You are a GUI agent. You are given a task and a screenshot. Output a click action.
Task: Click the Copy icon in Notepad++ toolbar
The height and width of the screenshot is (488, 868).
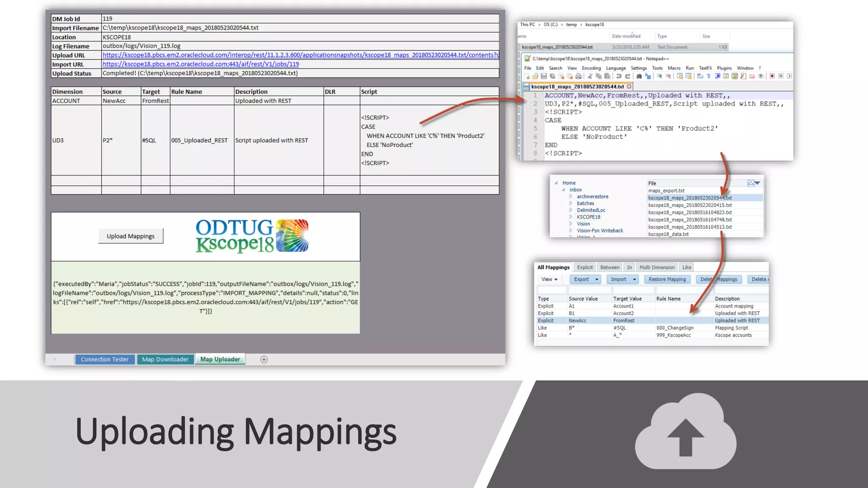[599, 76]
